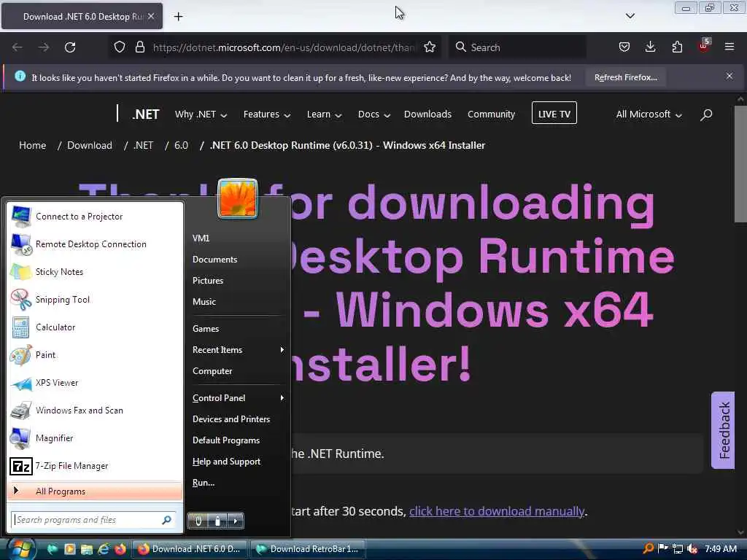Image resolution: width=747 pixels, height=560 pixels.
Task: Launch Paint from Start menu
Action: pos(95,355)
